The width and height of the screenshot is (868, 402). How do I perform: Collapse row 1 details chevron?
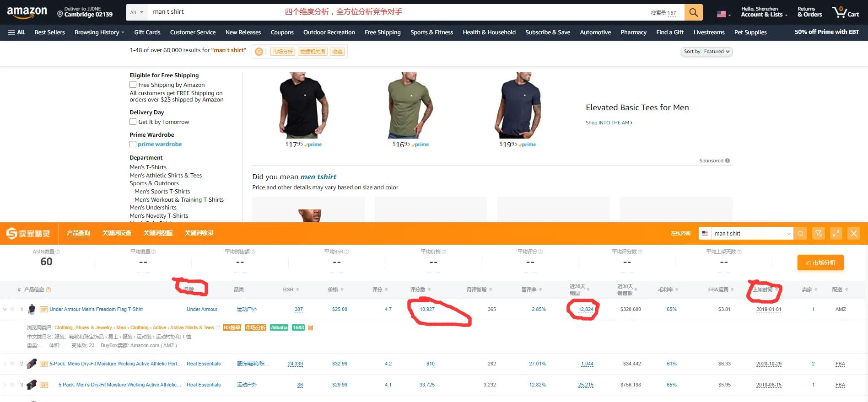(x=5, y=309)
